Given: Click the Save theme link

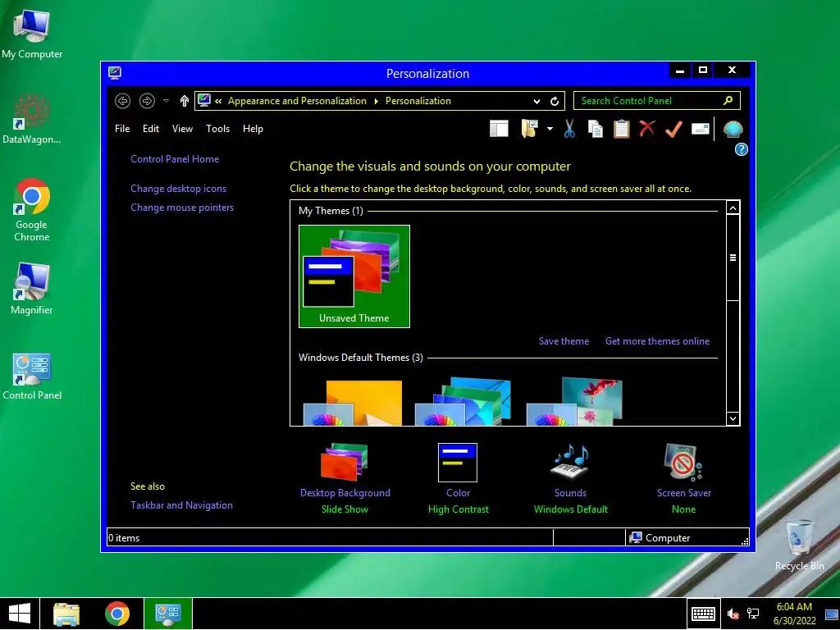Looking at the screenshot, I should coord(564,341).
